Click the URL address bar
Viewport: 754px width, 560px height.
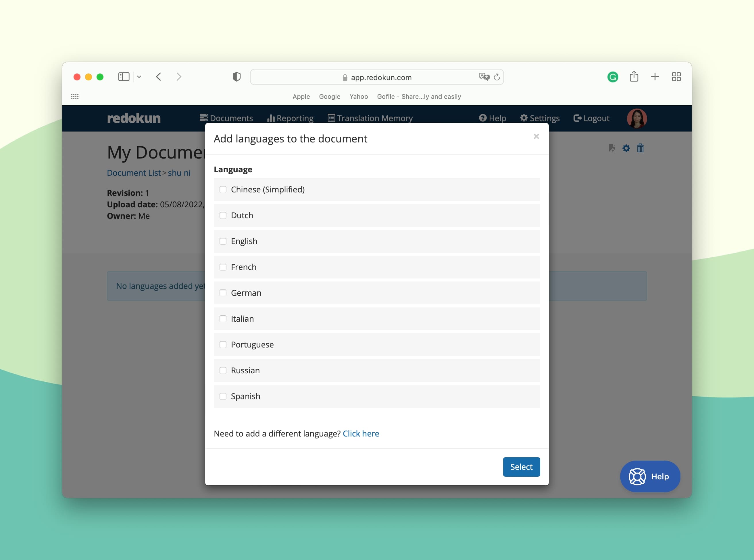376,77
